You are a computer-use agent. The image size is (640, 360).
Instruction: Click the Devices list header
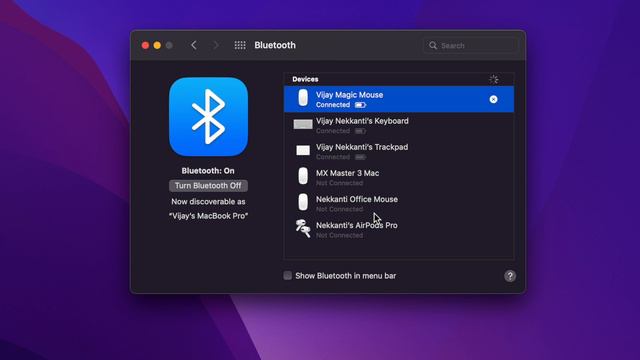tap(305, 79)
